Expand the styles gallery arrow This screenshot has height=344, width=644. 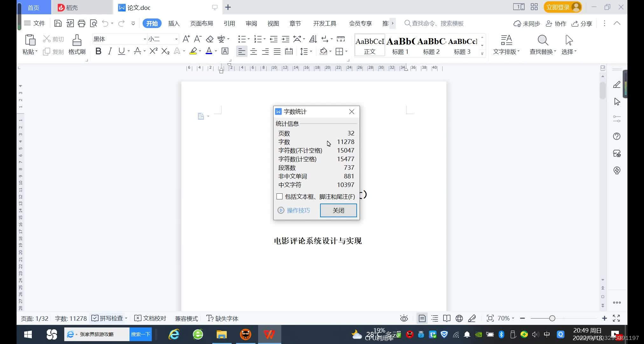pyautogui.click(x=482, y=54)
